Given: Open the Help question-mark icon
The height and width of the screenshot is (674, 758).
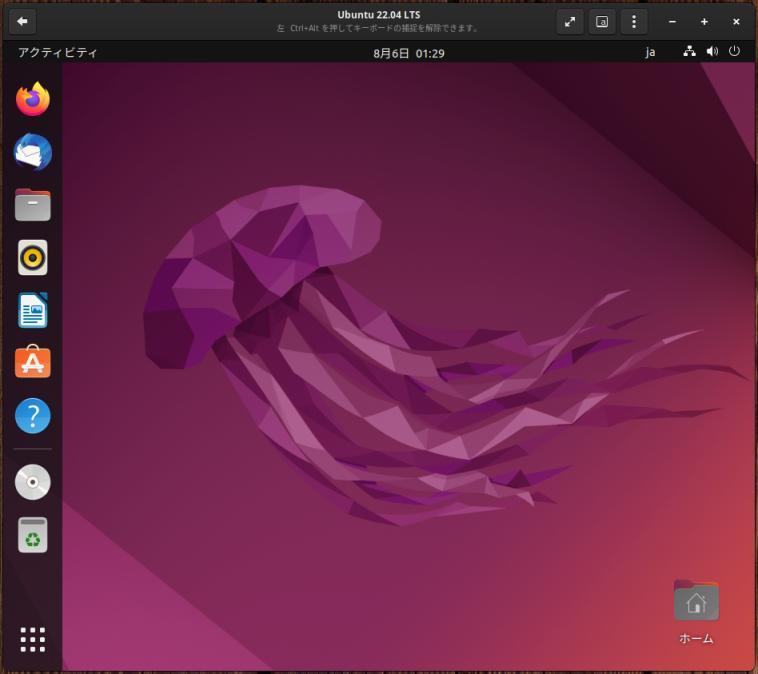Looking at the screenshot, I should pyautogui.click(x=32, y=415).
